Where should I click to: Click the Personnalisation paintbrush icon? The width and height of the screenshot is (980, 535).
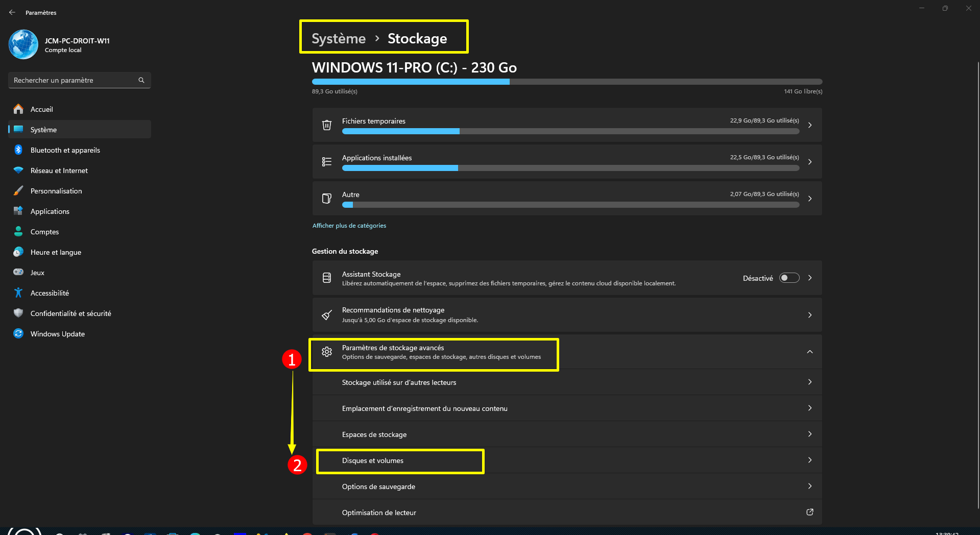[18, 191]
